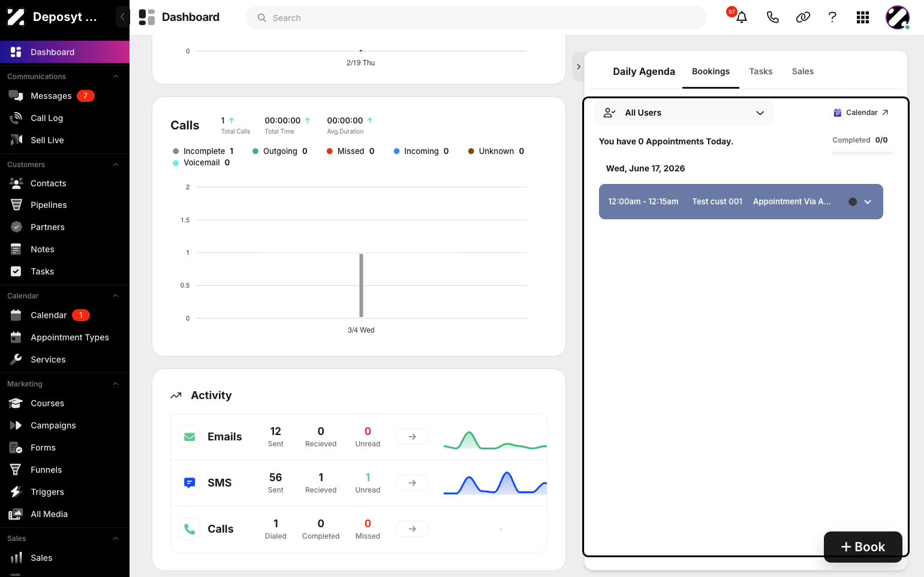Collapse the agenda panel with its chevron
This screenshot has height=577, width=924.
[578, 67]
